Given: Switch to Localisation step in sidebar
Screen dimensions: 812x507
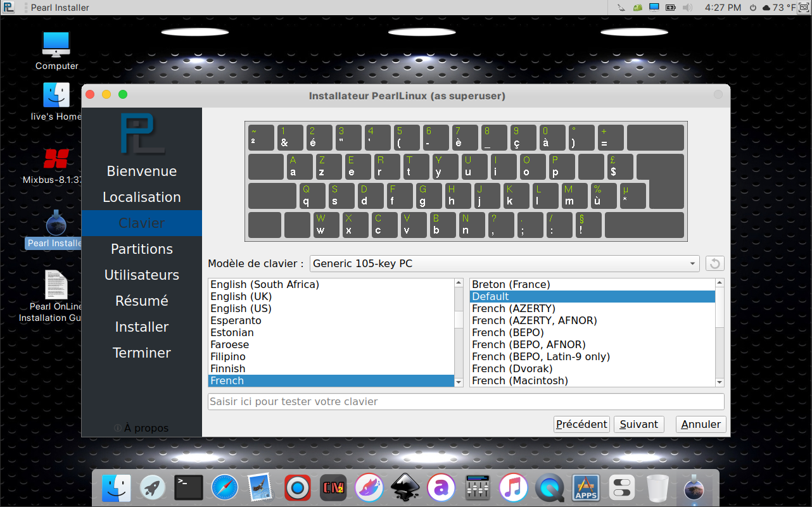Looking at the screenshot, I should pyautogui.click(x=142, y=197).
